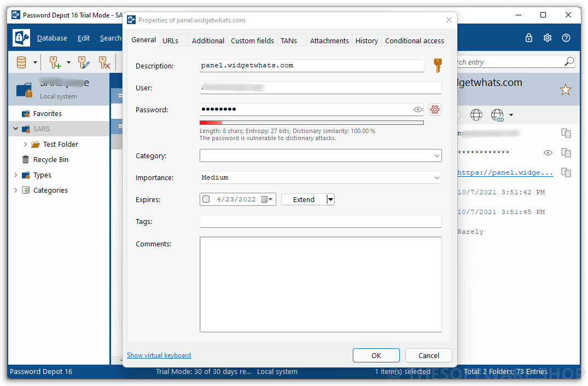
Task: Lock the database with the padlock icon
Action: coord(529,38)
